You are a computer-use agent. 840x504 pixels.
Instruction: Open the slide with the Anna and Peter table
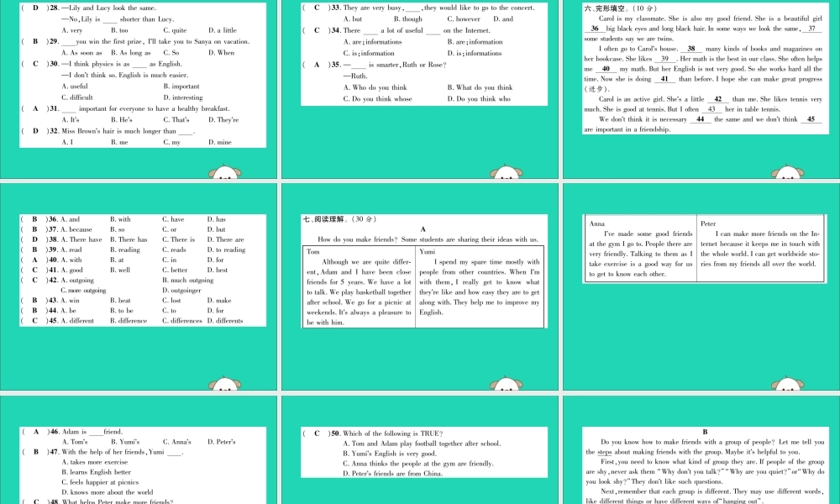(x=701, y=286)
